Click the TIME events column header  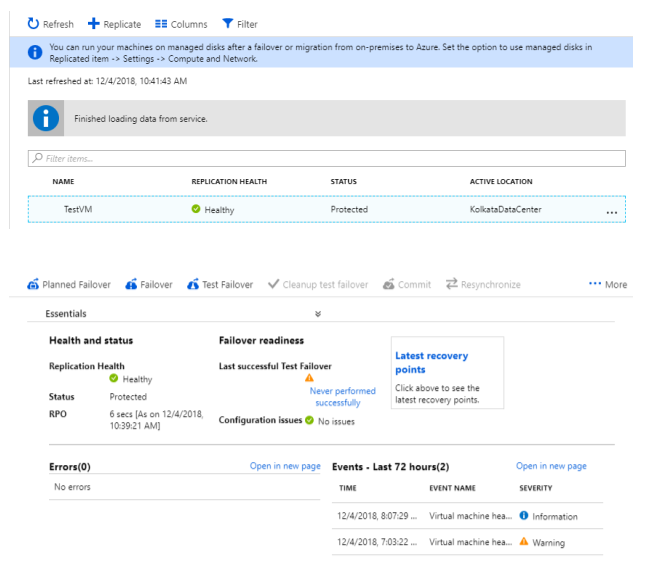point(347,488)
